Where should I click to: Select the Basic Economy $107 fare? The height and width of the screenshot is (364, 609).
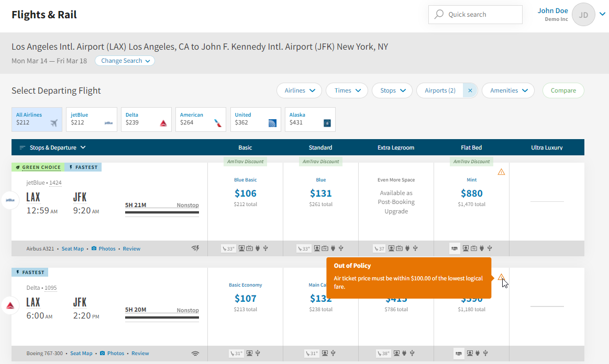tap(246, 298)
